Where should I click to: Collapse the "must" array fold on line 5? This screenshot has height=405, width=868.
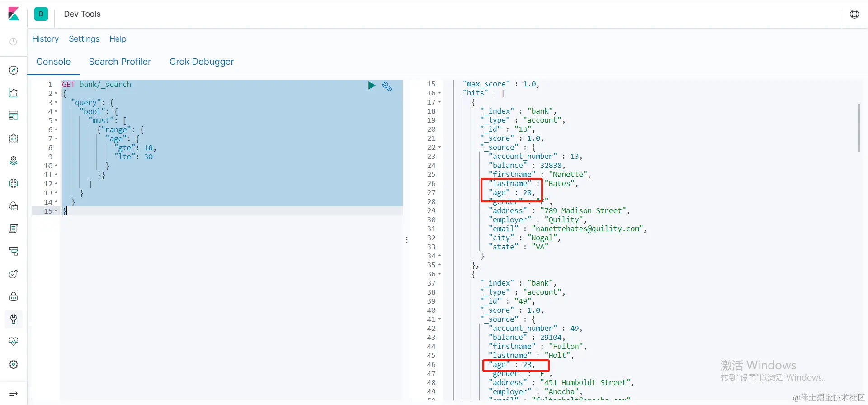point(56,121)
